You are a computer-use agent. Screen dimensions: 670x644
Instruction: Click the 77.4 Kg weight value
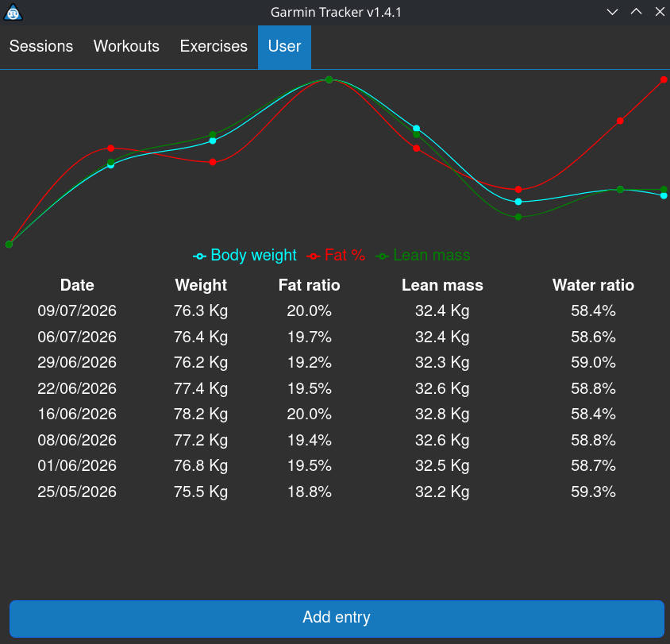click(201, 389)
